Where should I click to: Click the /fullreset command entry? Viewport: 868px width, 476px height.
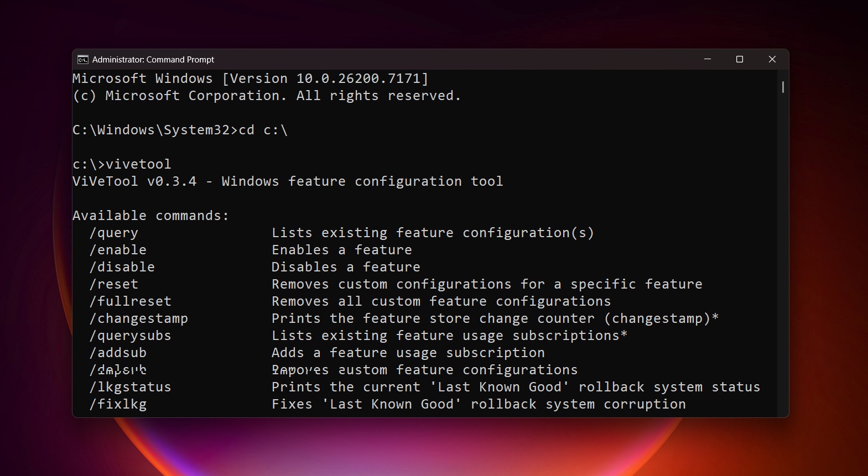point(131,302)
